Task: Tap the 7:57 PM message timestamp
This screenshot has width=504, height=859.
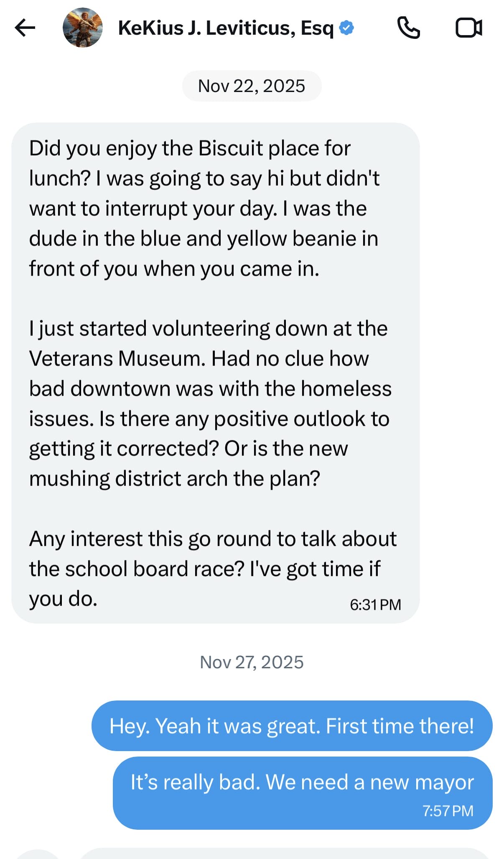Action: (448, 811)
